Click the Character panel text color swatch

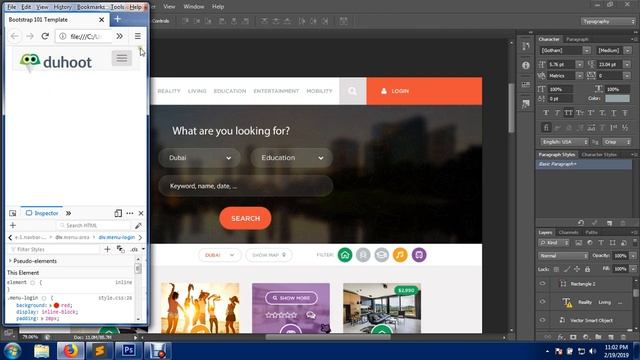[x=618, y=98]
